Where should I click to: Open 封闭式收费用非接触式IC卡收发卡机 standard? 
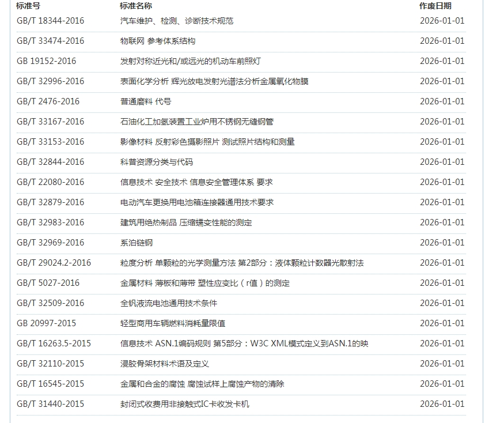184,404
